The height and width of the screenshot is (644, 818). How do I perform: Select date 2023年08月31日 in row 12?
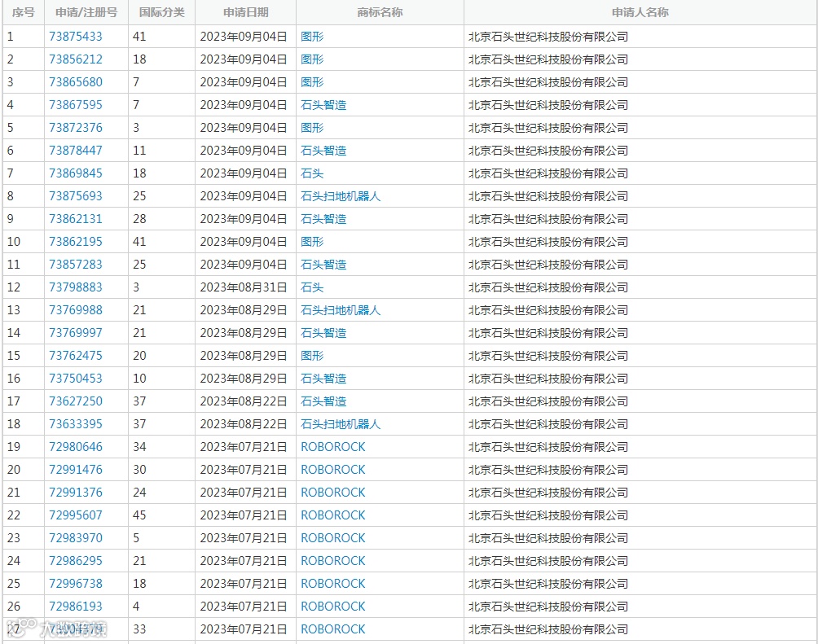[244, 287]
